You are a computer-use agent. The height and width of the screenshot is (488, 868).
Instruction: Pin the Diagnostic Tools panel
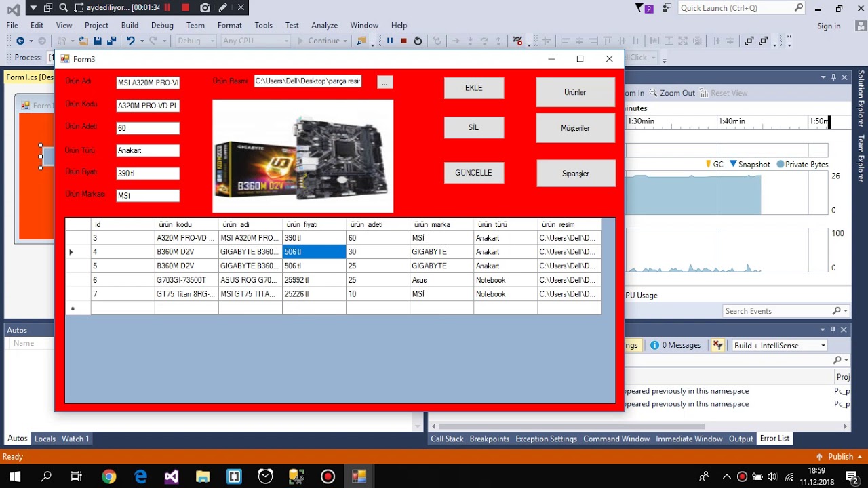click(x=834, y=77)
